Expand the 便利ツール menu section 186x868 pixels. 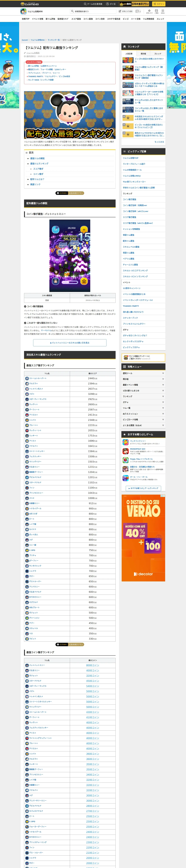pyautogui.click(x=143, y=373)
